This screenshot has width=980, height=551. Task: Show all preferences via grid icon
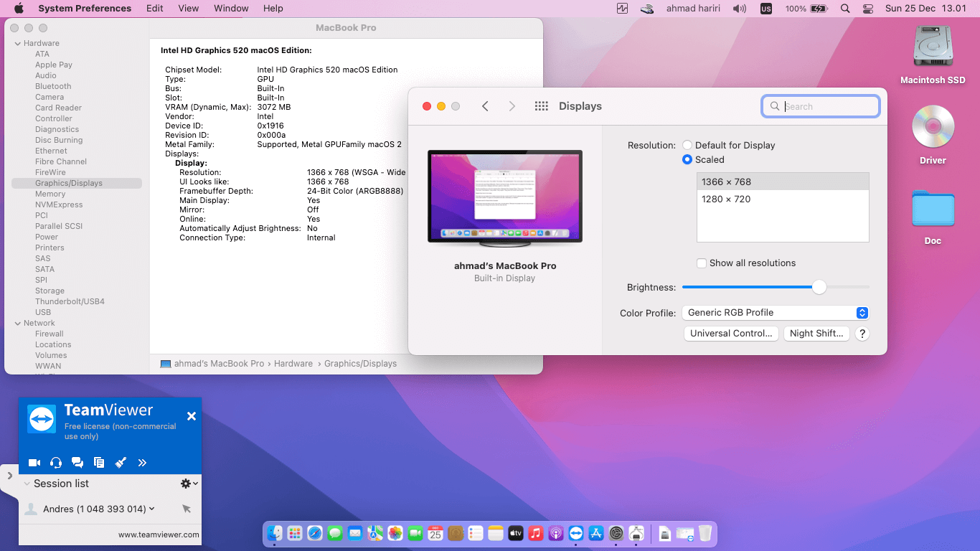(542, 106)
